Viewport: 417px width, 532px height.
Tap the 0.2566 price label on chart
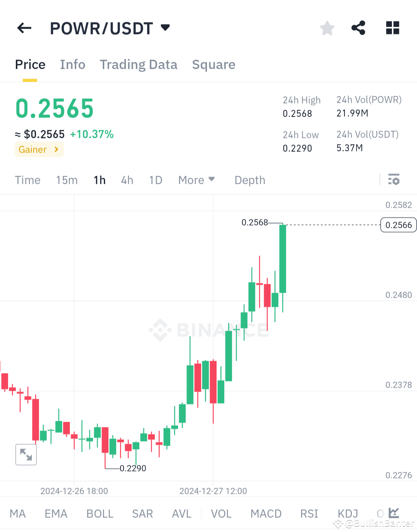(398, 225)
